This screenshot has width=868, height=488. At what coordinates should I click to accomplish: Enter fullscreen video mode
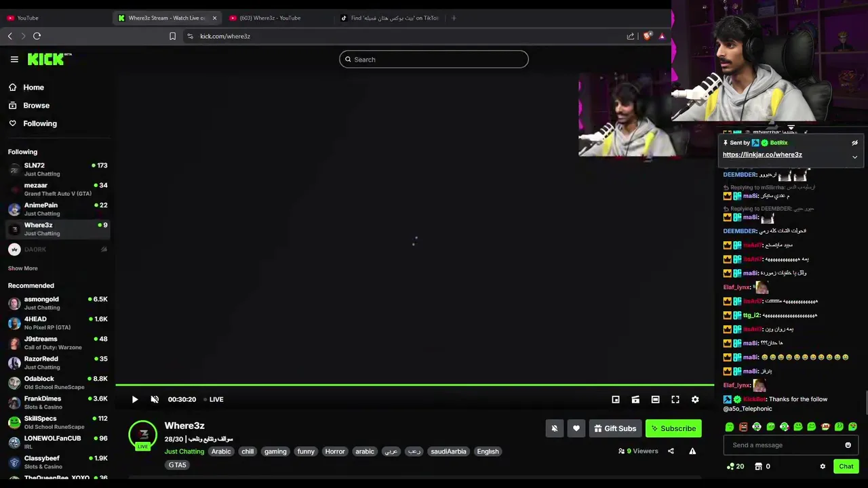coord(675,399)
